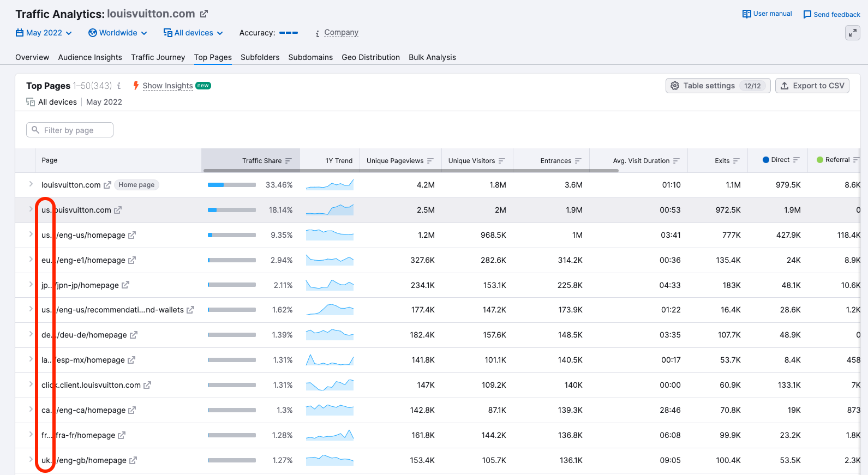Sort by Avg. Visit Duration sort icon

pos(677,161)
